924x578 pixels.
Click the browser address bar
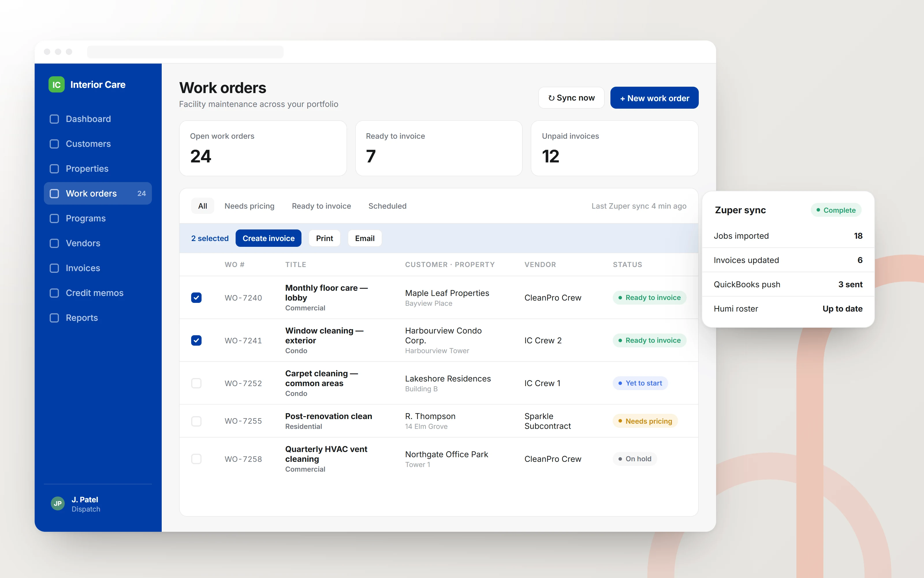coord(185,52)
